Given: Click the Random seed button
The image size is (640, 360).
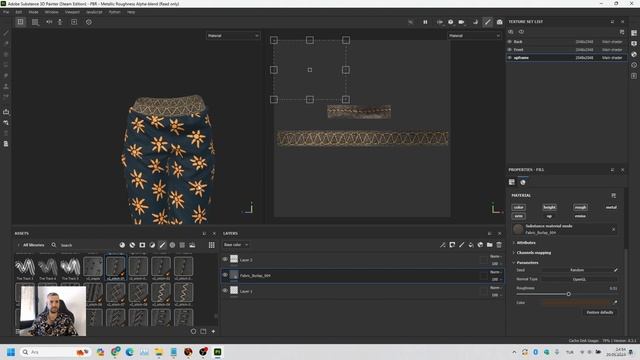Looking at the screenshot, I should click(577, 270).
